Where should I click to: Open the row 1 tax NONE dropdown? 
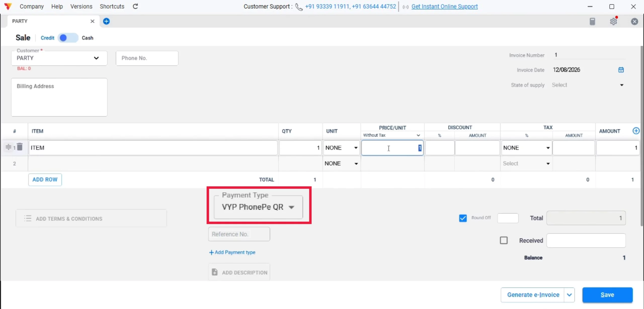(x=526, y=148)
